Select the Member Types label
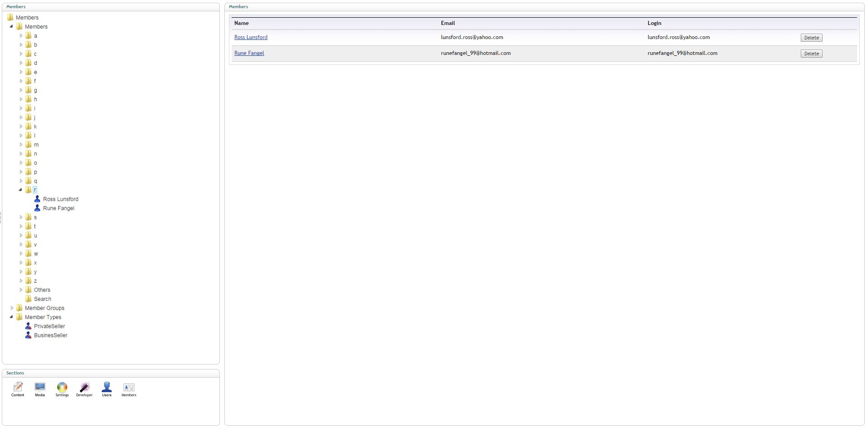 pyautogui.click(x=43, y=317)
